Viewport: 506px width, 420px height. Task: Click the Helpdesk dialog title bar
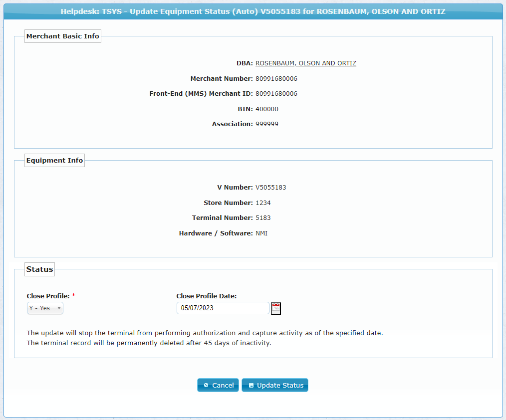(x=253, y=11)
